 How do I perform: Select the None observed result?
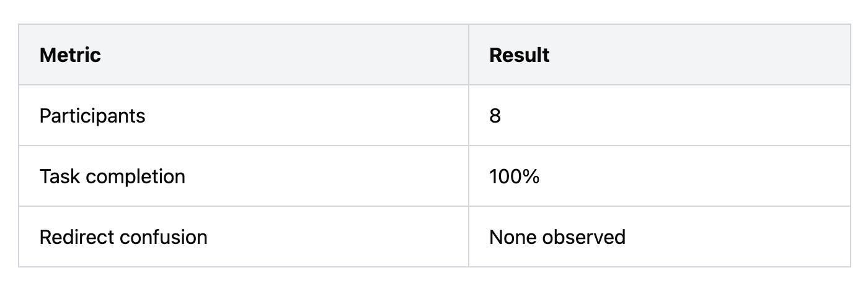pos(557,237)
